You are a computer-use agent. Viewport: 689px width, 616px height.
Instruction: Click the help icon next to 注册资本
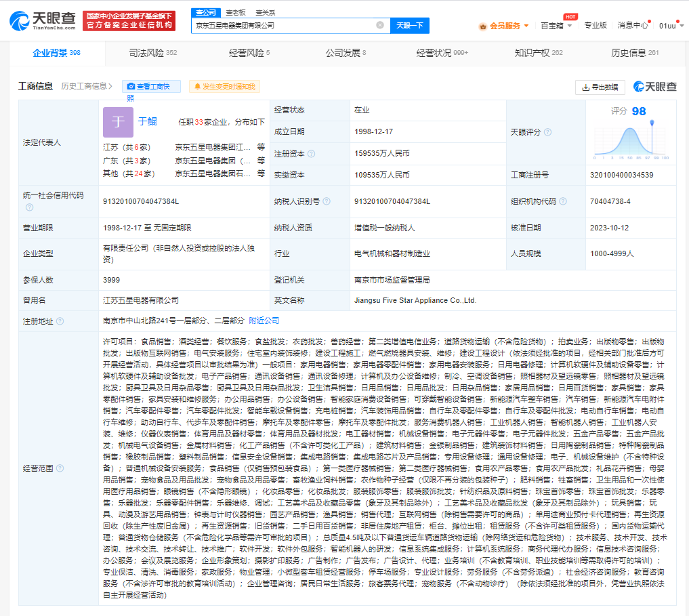311,154
